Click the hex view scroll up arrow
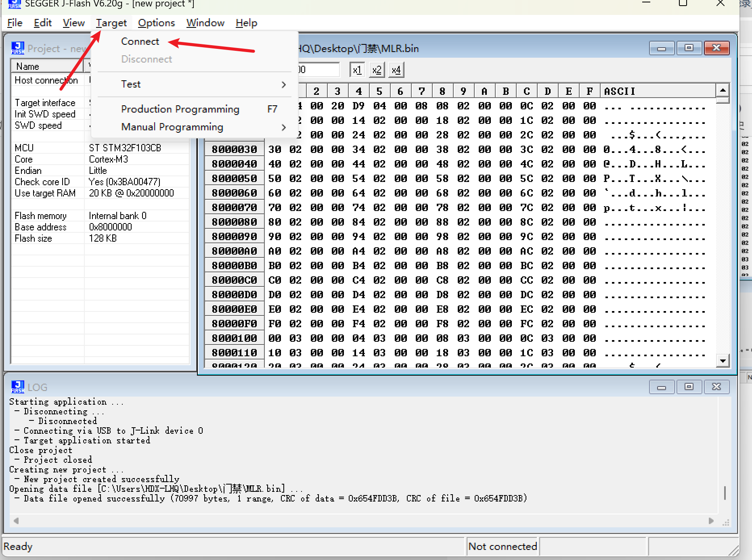The width and height of the screenshot is (752, 560). pyautogui.click(x=723, y=90)
